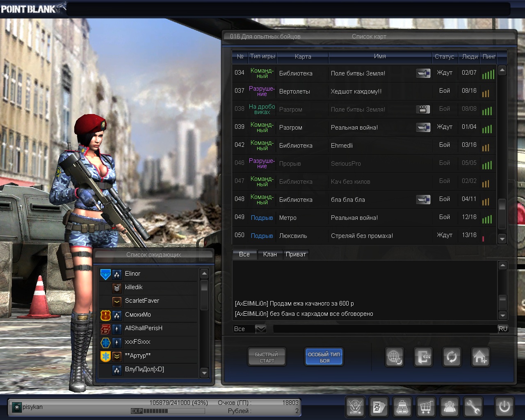Refresh the room list

coord(452,357)
